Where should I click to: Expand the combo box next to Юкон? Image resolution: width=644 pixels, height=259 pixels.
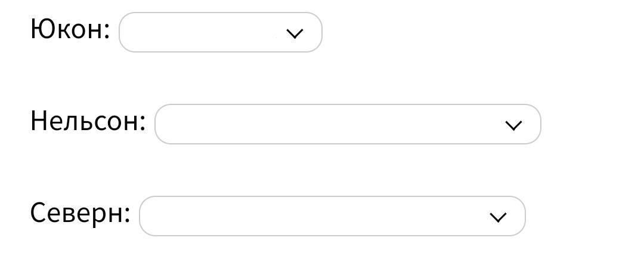point(220,32)
